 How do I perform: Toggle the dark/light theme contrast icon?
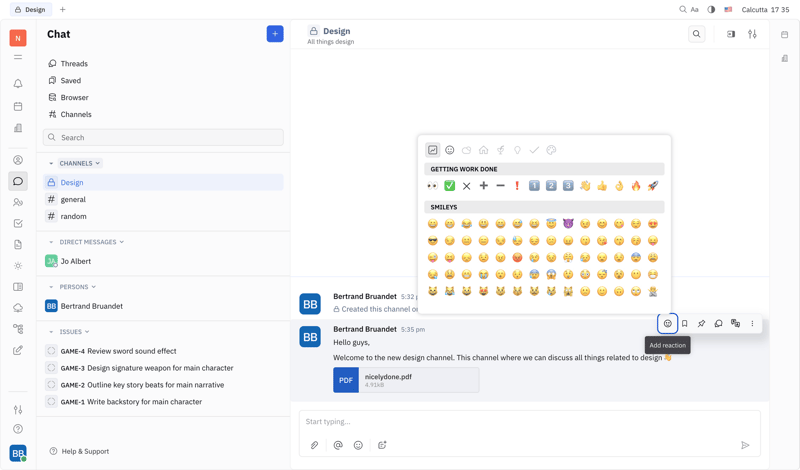point(711,9)
